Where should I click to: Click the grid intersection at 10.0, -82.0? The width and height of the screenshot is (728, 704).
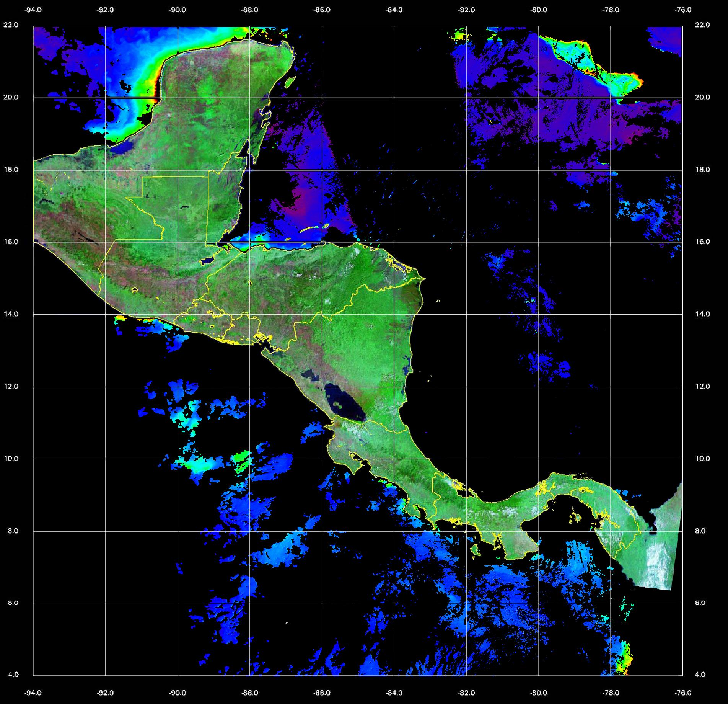pos(466,459)
